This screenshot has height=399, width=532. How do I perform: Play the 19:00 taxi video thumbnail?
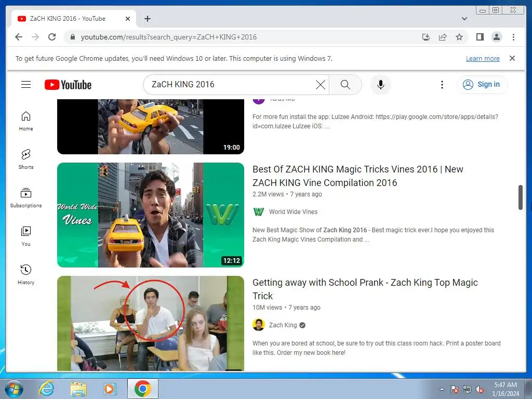point(151,127)
